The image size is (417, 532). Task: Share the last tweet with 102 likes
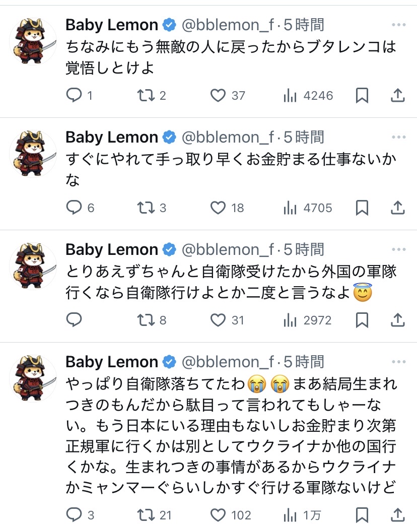[x=398, y=515]
